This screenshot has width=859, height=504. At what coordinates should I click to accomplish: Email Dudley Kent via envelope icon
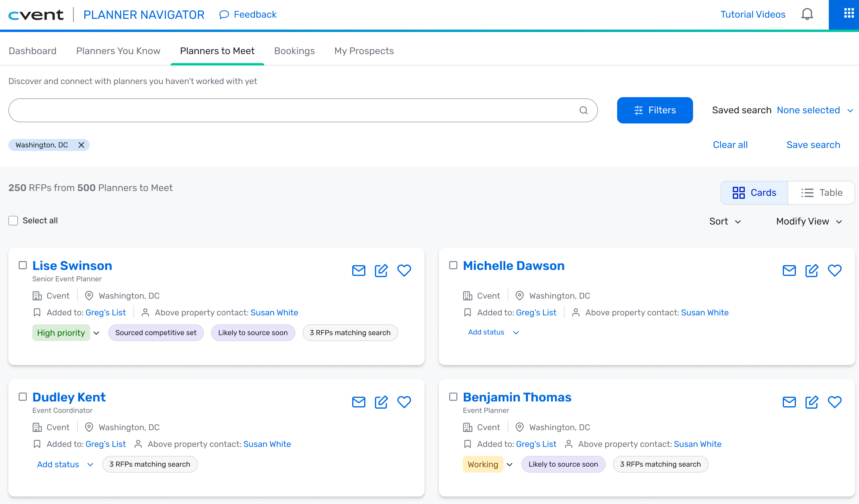click(x=358, y=402)
